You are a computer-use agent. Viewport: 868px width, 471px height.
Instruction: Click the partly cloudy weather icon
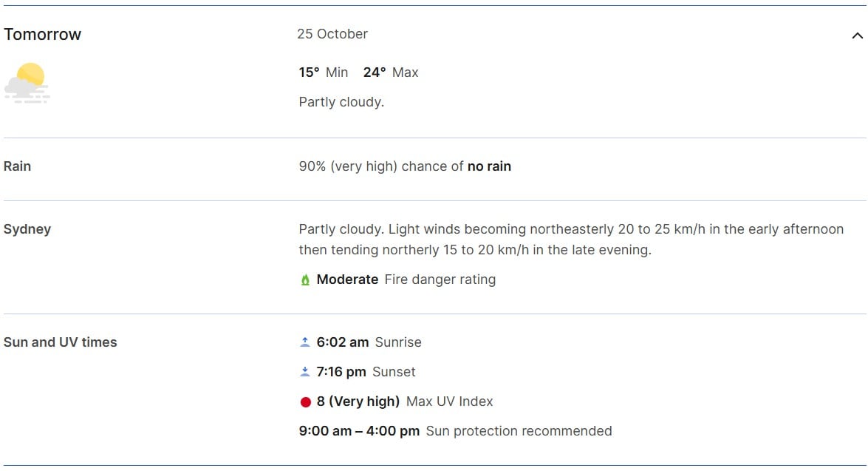click(27, 83)
